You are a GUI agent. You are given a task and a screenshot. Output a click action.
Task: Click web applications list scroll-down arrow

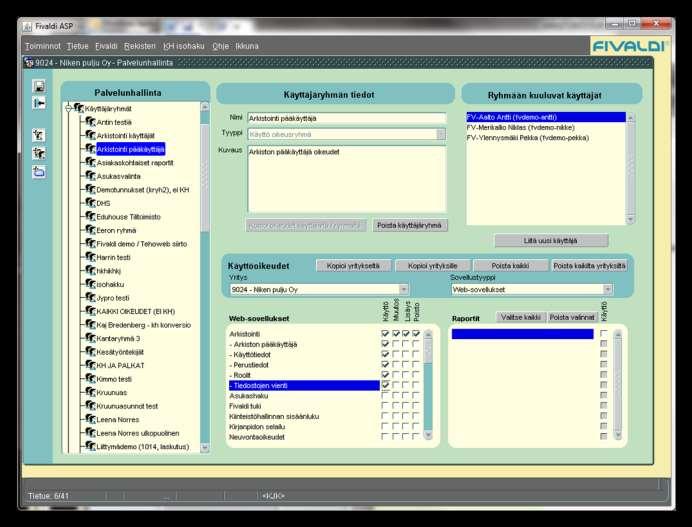pyautogui.click(x=428, y=435)
